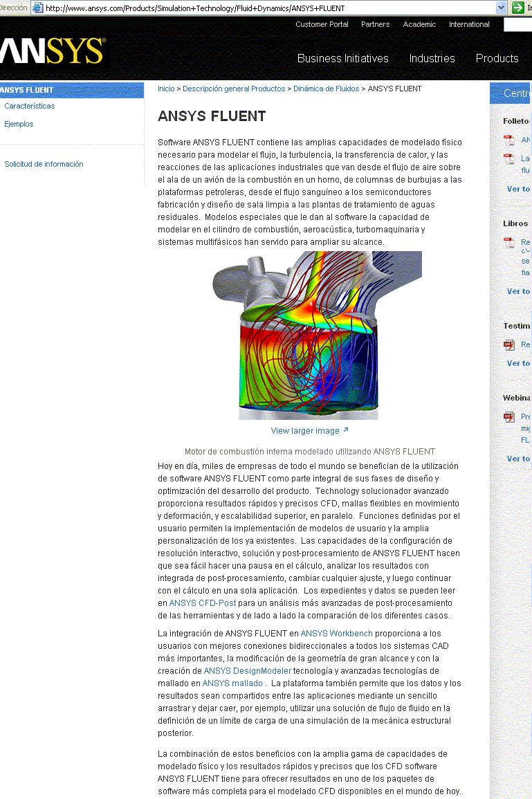Open the Partners link
532x799 pixels.
pyautogui.click(x=376, y=24)
